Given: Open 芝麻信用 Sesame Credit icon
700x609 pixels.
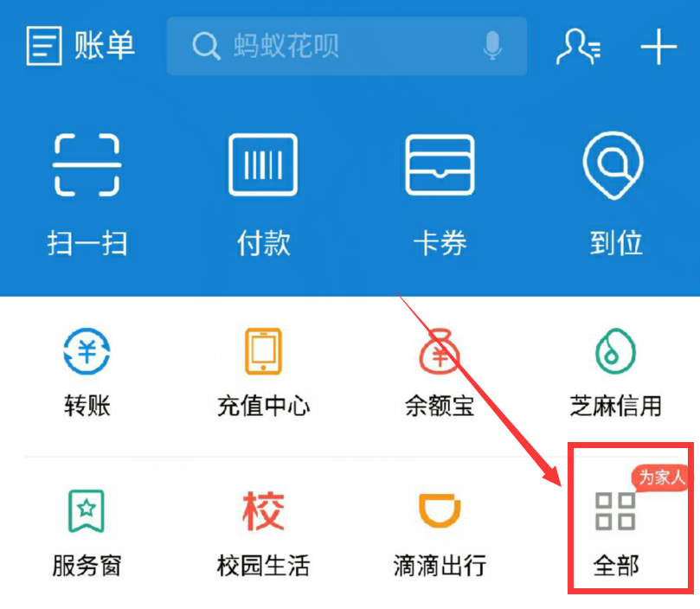Looking at the screenshot, I should (x=615, y=351).
